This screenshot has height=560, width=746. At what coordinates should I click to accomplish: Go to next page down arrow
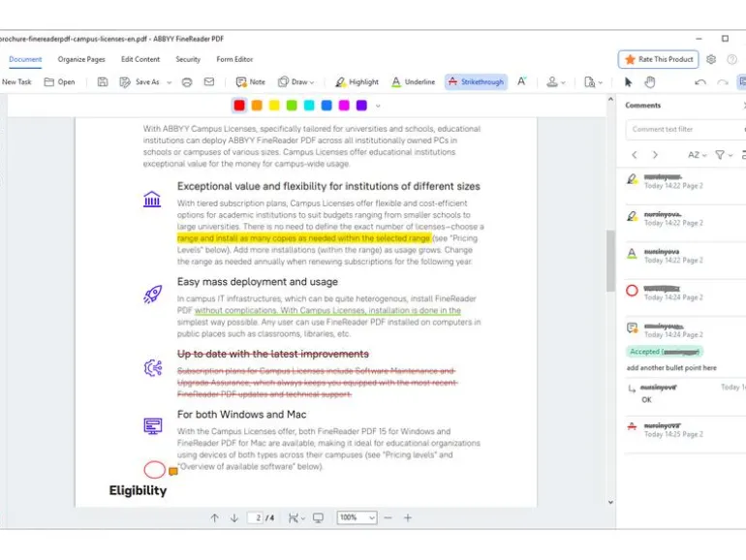(234, 517)
